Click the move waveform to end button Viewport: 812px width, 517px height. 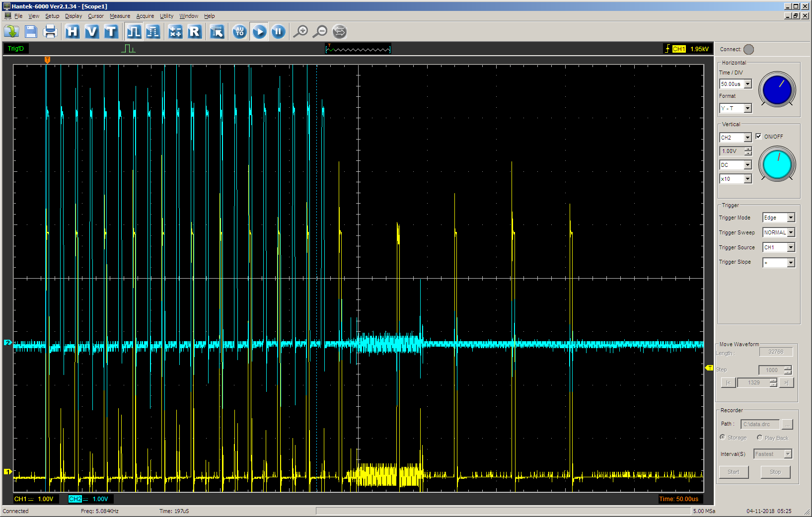pyautogui.click(x=787, y=382)
